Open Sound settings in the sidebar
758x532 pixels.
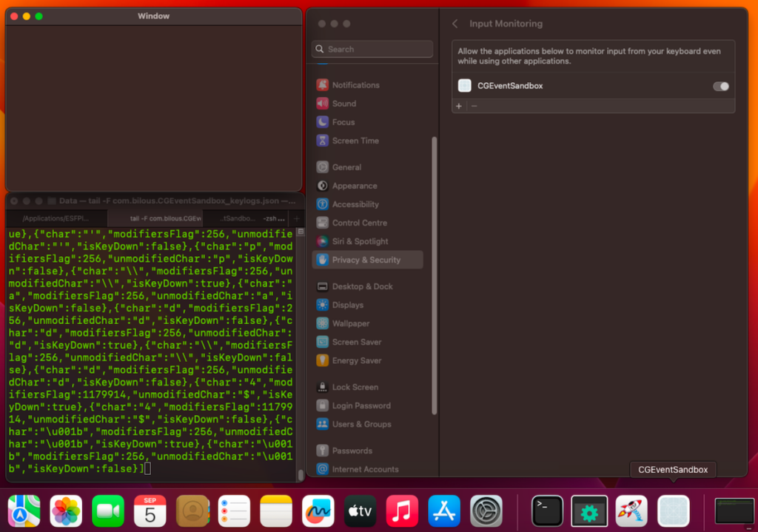(x=344, y=103)
